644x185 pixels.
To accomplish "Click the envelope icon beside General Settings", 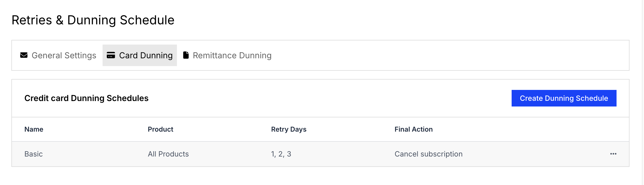I will (24, 55).
